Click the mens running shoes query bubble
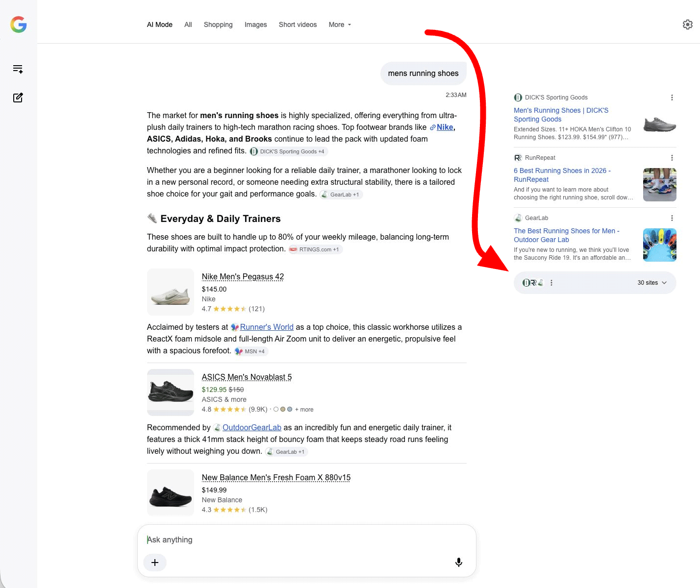700x588 pixels. 424,73
